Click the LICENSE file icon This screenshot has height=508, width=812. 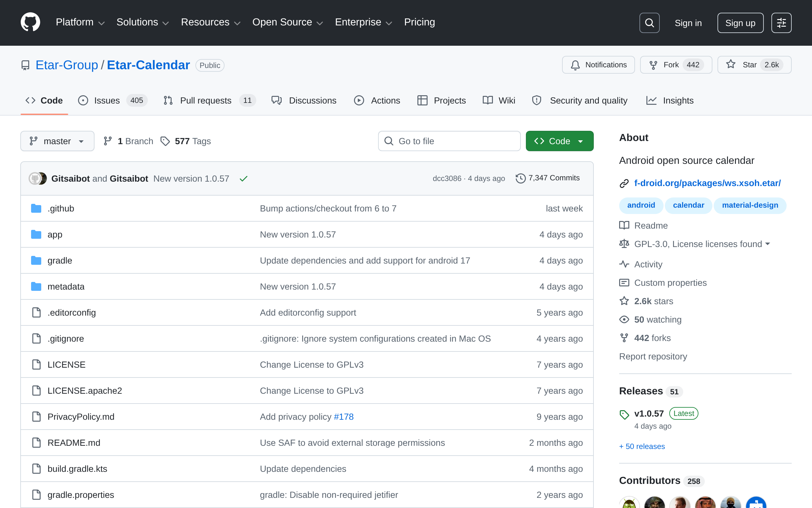36,364
